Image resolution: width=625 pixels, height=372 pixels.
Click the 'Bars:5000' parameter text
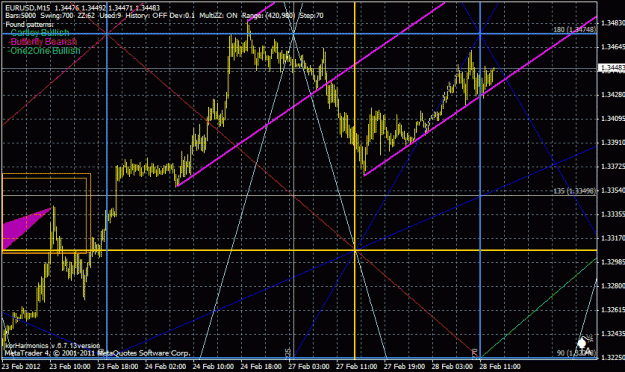[x=20, y=16]
